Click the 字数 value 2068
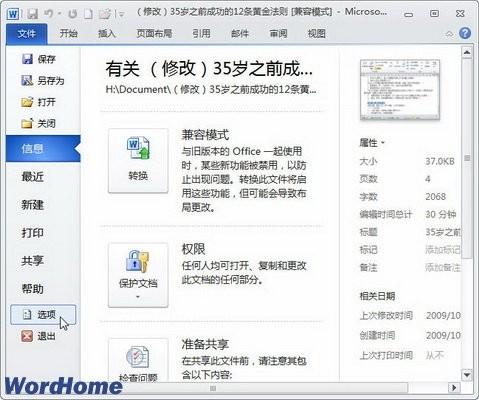The width and height of the screenshot is (479, 400). pyautogui.click(x=435, y=196)
